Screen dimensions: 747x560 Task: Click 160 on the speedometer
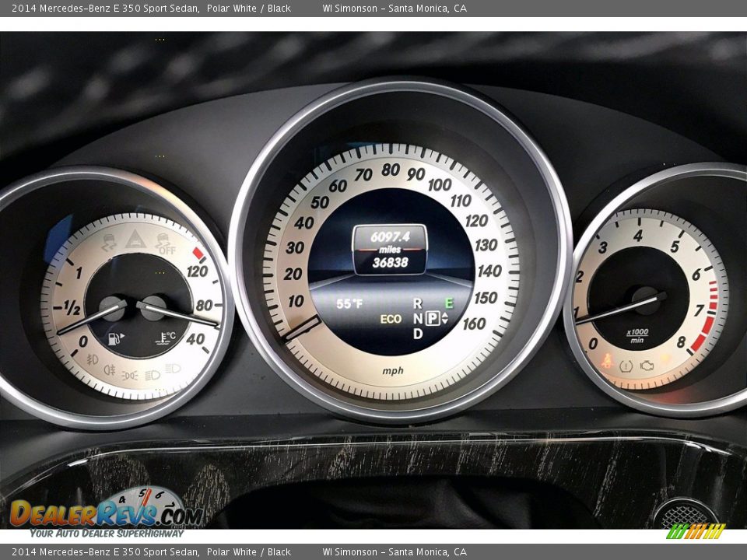475,324
